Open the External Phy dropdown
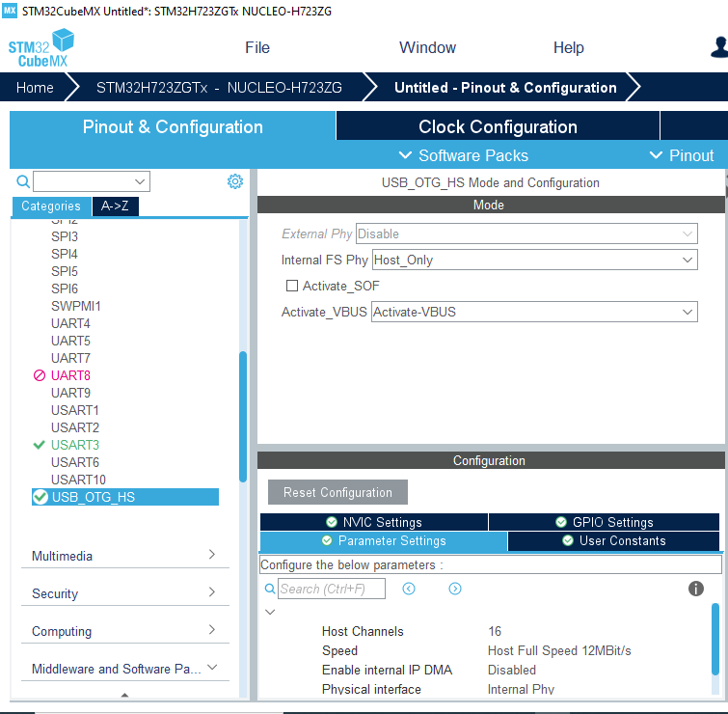This screenshot has width=728, height=714. pyautogui.click(x=526, y=233)
